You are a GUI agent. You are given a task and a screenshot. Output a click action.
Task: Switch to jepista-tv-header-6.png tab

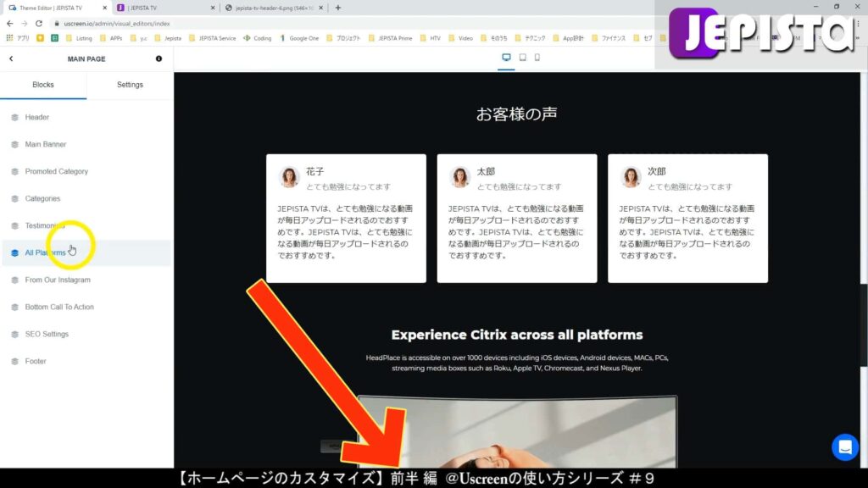[x=275, y=8]
